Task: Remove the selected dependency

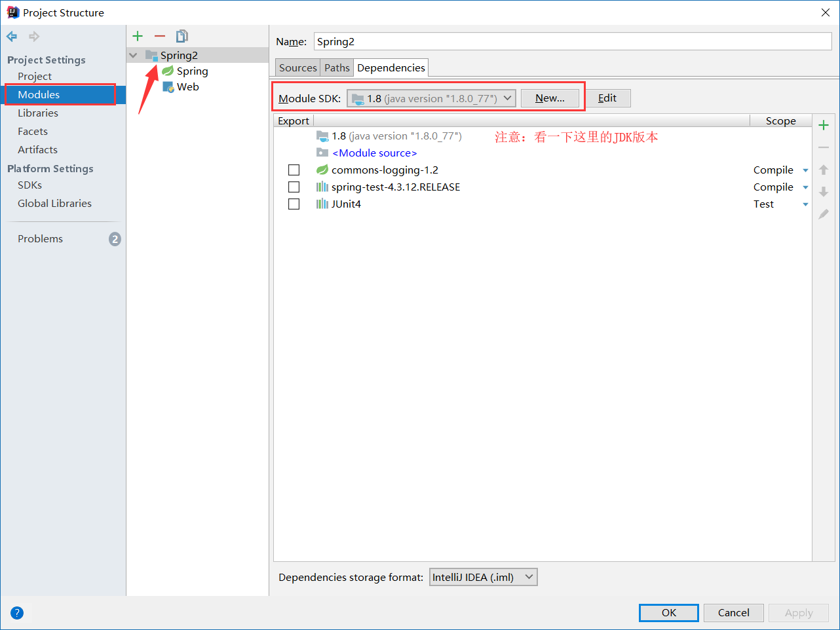Action: [824, 147]
